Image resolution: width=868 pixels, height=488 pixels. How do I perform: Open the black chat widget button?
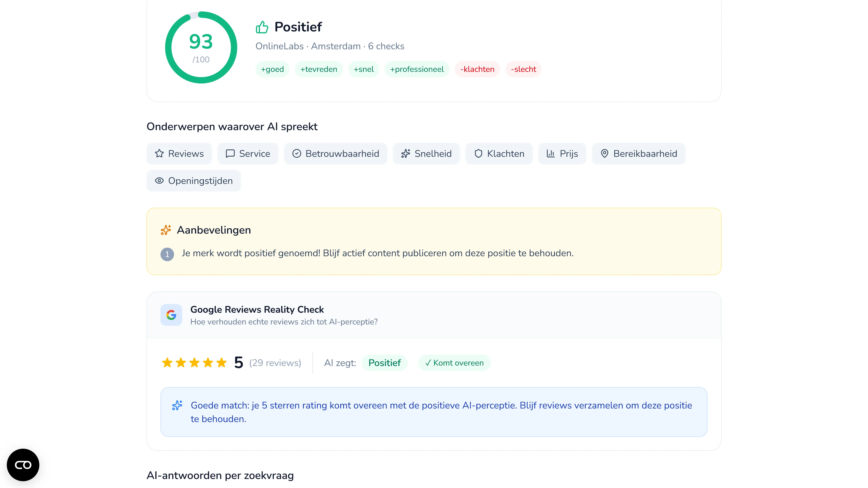coord(23,465)
